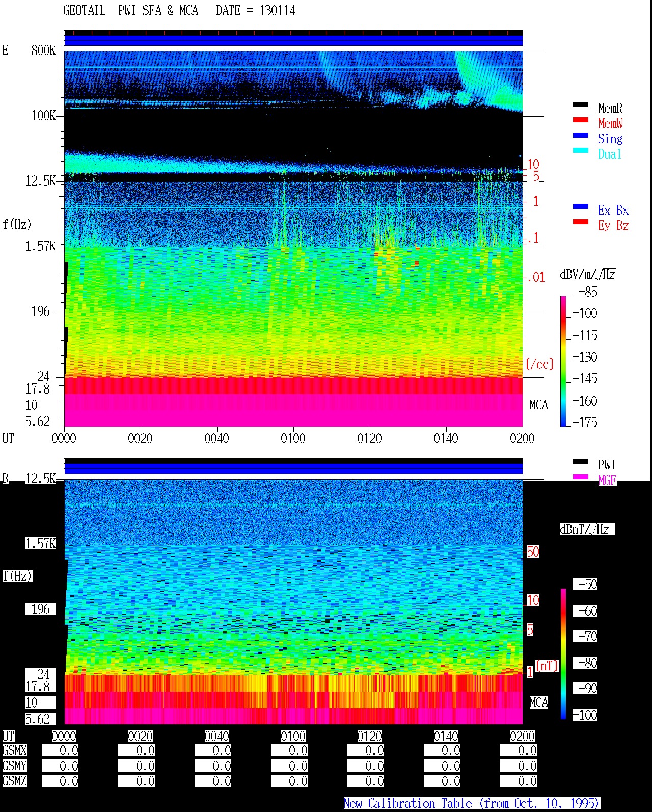Click the blue mode bar above E spectrogram
The width and height of the screenshot is (652, 812).
[293, 40]
